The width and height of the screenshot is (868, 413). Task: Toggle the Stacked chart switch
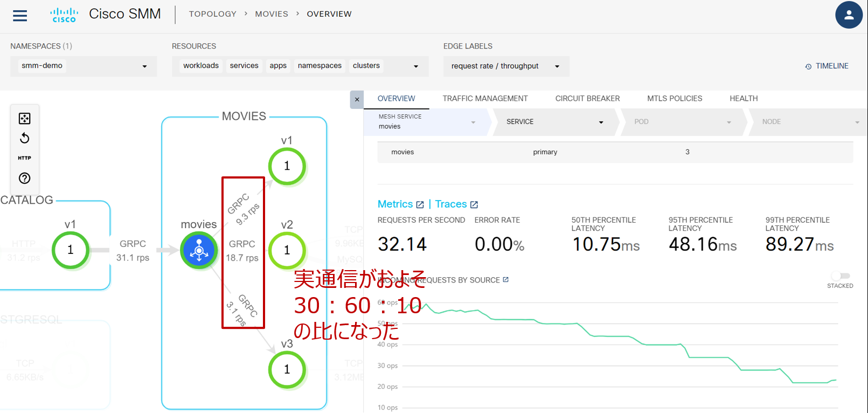(841, 276)
